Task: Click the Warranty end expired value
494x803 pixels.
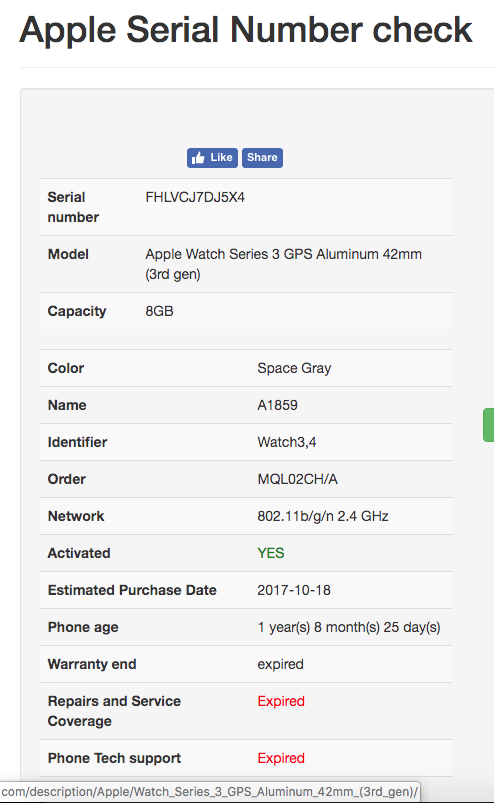Action: click(x=280, y=664)
